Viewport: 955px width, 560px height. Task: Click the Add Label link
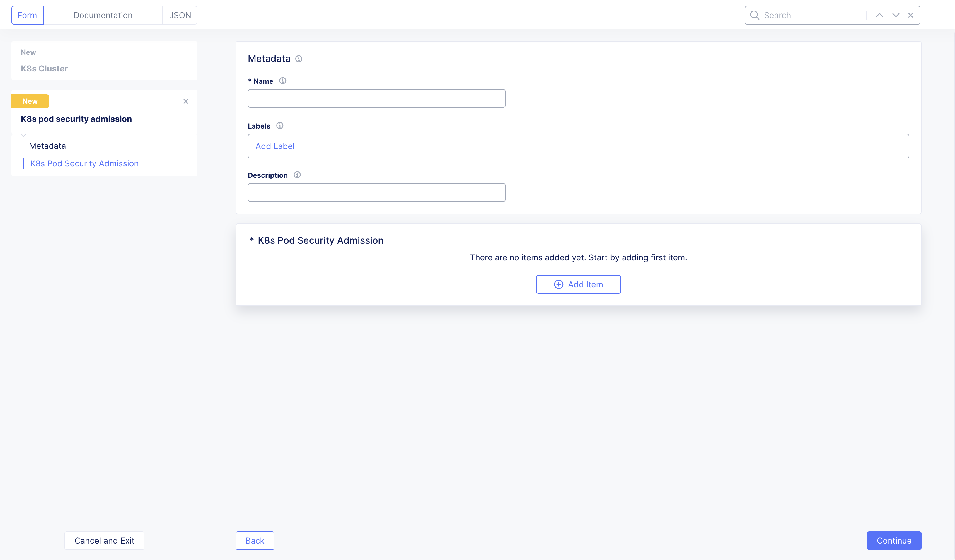tap(275, 146)
